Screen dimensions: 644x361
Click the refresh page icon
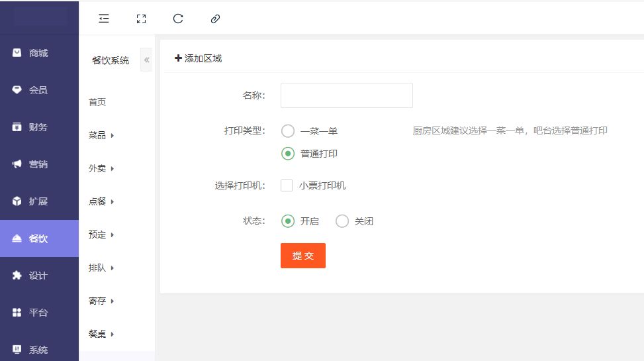tap(177, 19)
